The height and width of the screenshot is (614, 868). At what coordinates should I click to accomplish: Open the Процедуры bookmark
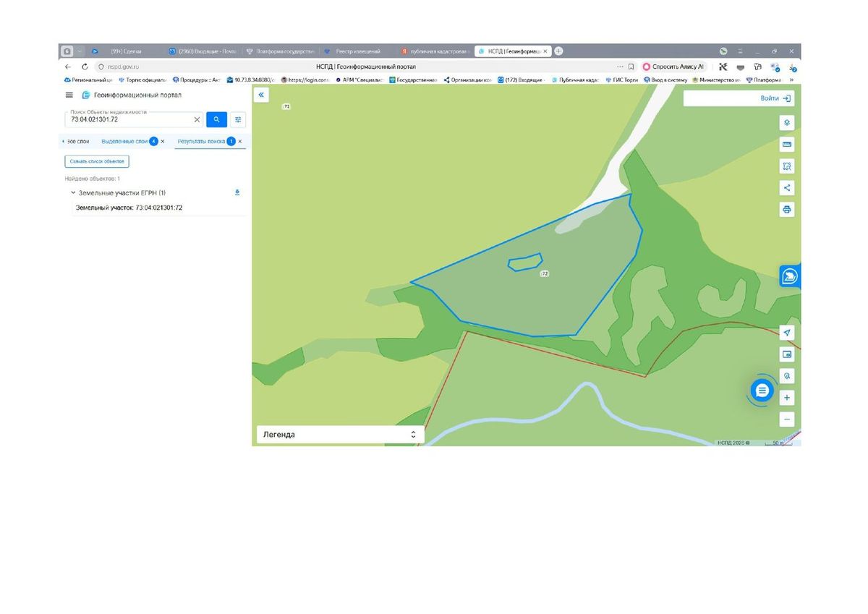(196, 80)
